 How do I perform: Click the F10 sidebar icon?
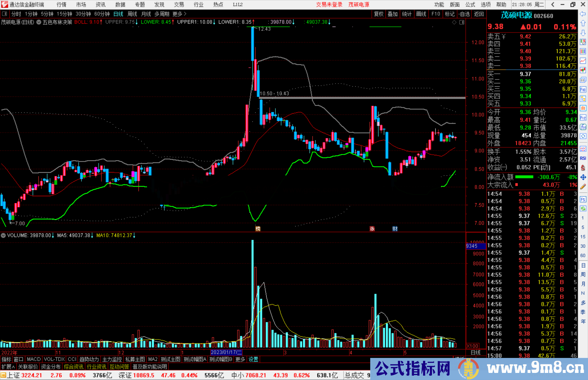click(583, 89)
